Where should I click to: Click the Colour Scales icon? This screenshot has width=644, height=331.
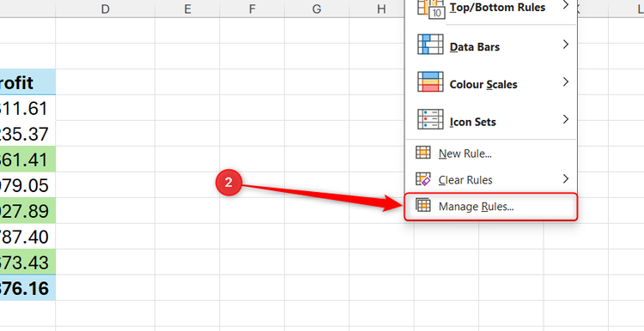[430, 81]
